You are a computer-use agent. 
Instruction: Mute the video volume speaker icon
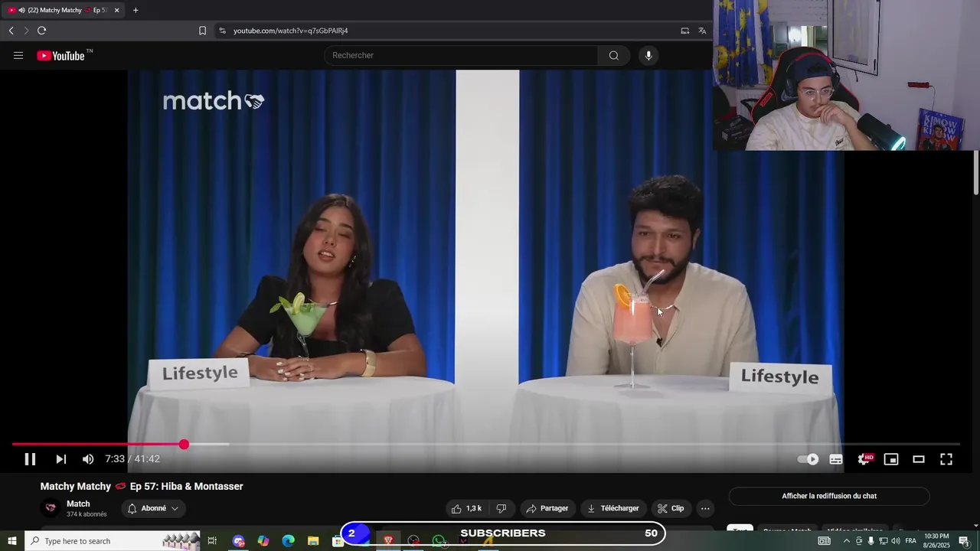pyautogui.click(x=88, y=459)
